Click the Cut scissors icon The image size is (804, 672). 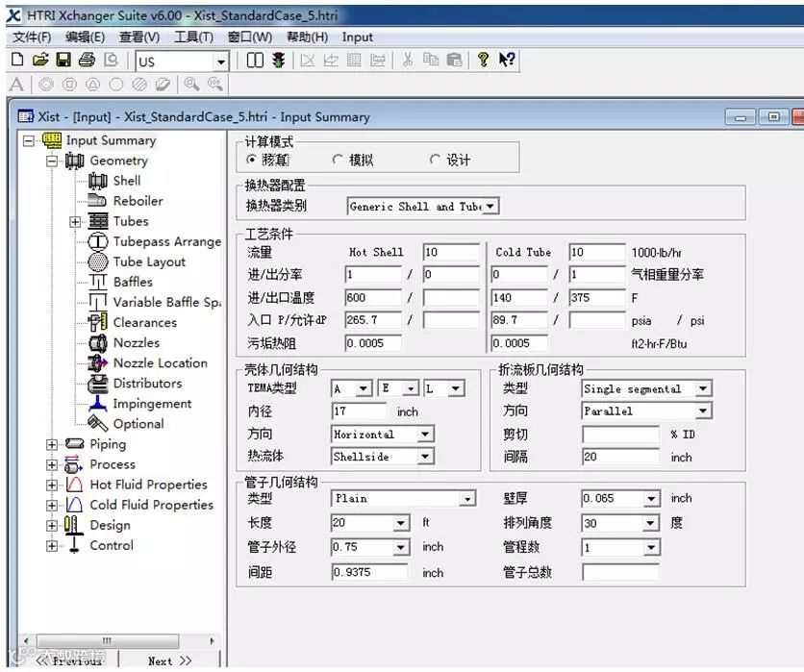[408, 60]
